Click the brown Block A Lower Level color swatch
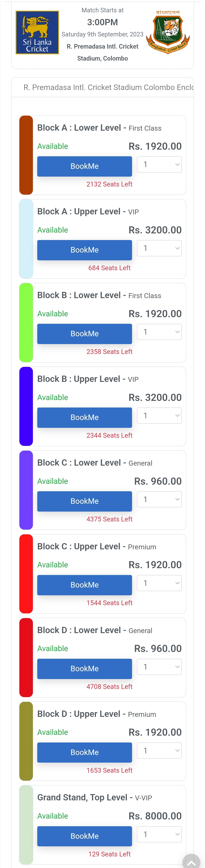This screenshot has width=205, height=868. 26,155
